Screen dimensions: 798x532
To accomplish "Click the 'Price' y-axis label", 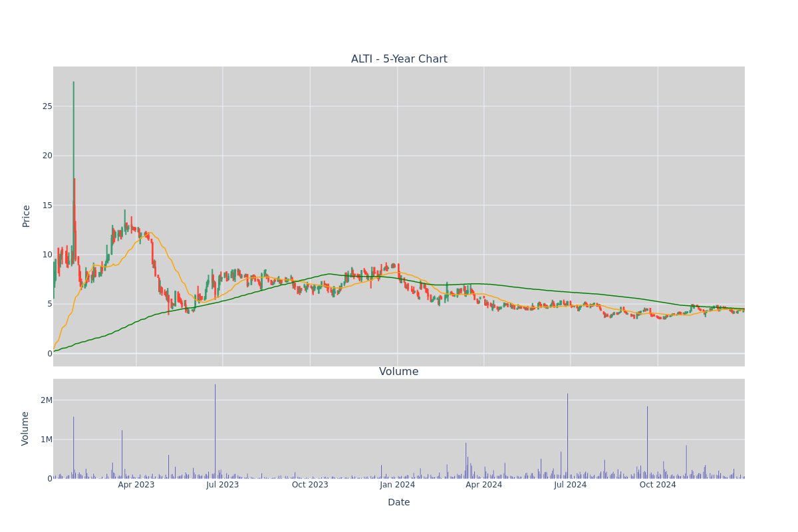I will coord(27,216).
